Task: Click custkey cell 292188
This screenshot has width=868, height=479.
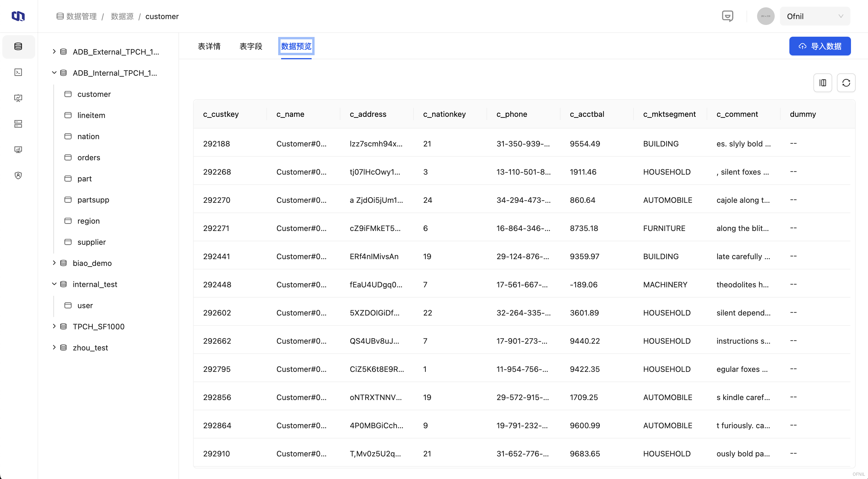Action: pyautogui.click(x=217, y=144)
